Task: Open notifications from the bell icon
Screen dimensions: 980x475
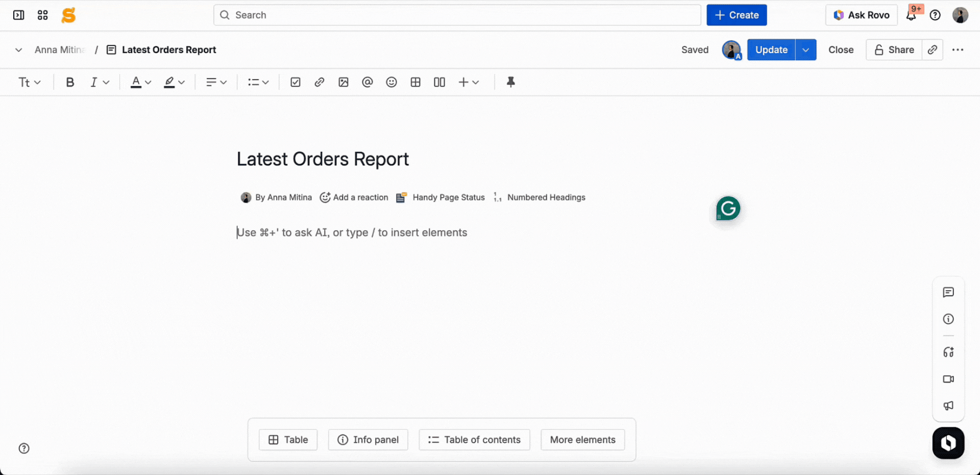Action: coord(911,15)
